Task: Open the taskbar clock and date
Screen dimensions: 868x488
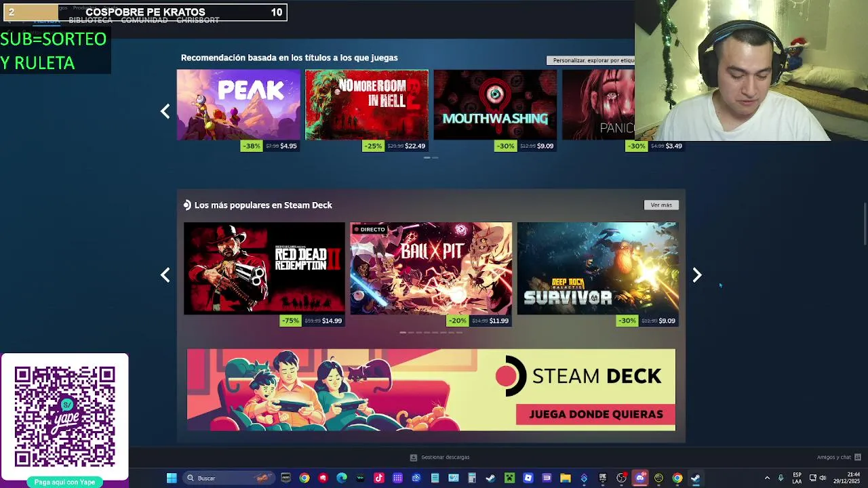Action: 847,478
